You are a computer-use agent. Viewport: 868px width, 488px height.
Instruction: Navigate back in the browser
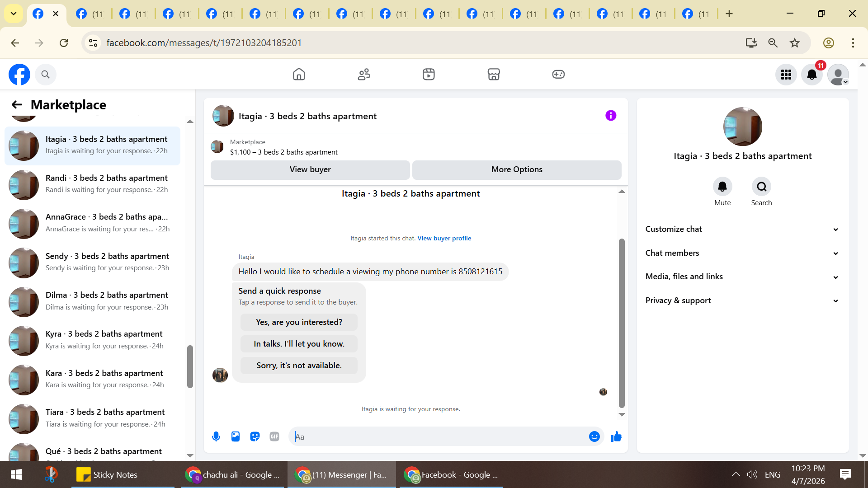(x=15, y=43)
